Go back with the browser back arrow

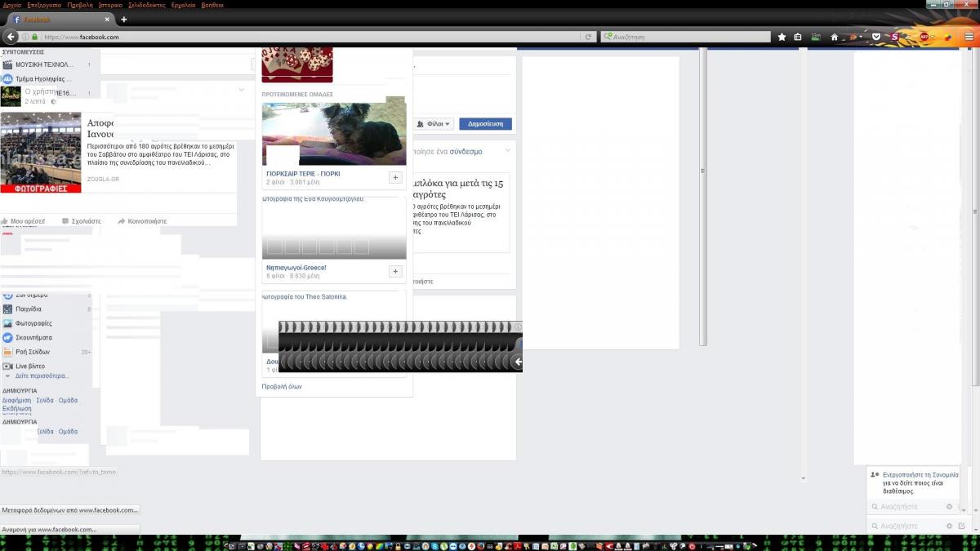11,37
